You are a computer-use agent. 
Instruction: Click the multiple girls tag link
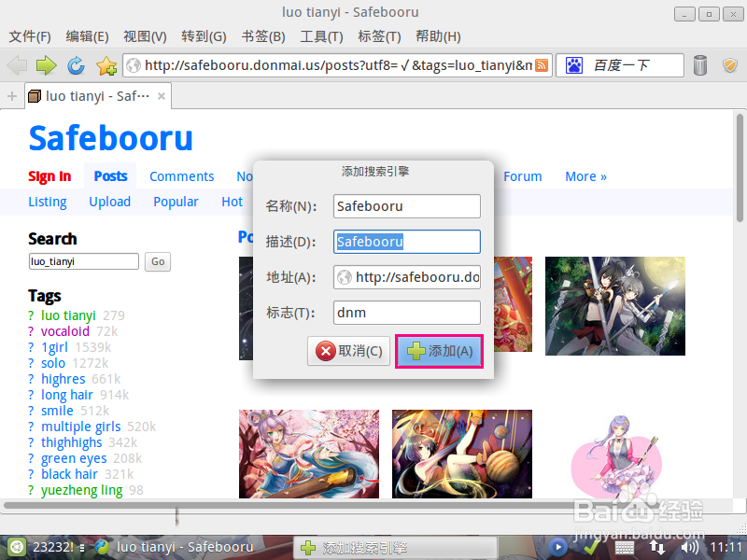(x=80, y=427)
